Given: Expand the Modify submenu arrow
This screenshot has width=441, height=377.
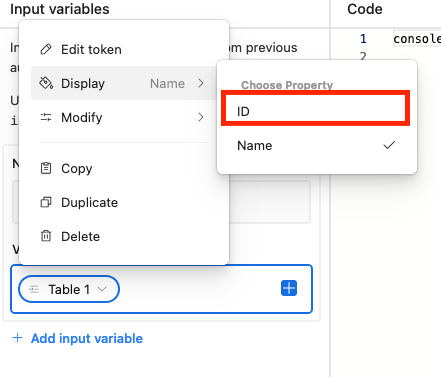Looking at the screenshot, I should pos(201,117).
